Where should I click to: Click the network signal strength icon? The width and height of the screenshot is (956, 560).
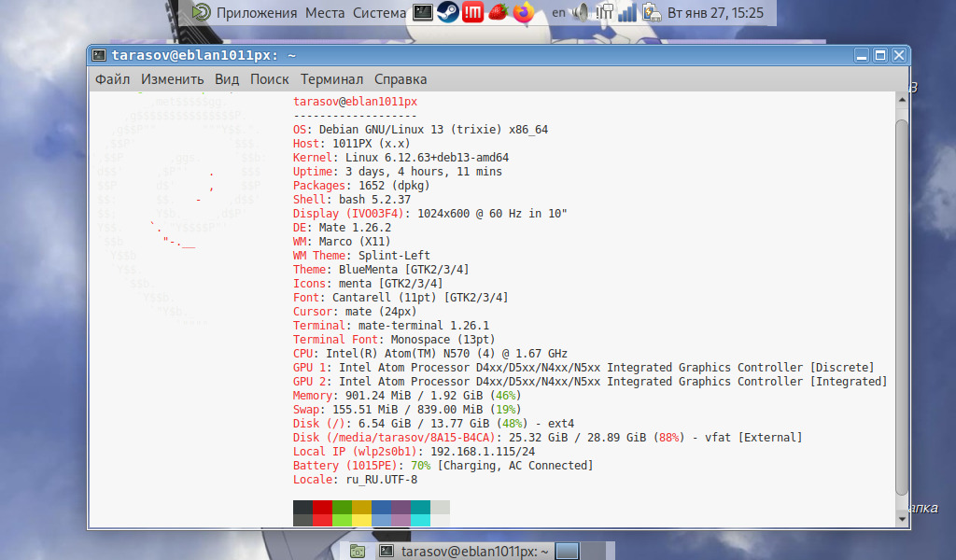(x=627, y=13)
